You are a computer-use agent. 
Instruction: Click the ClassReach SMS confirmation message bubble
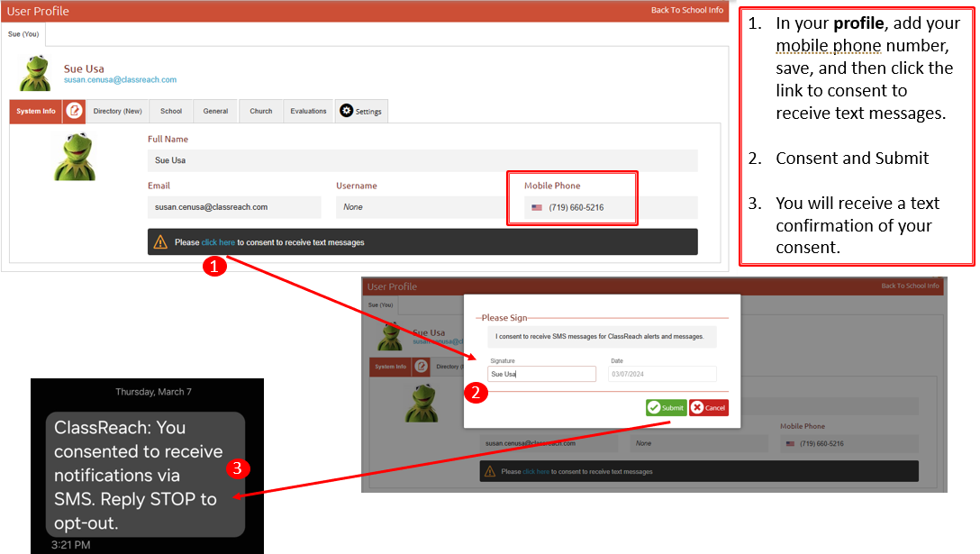click(x=145, y=474)
